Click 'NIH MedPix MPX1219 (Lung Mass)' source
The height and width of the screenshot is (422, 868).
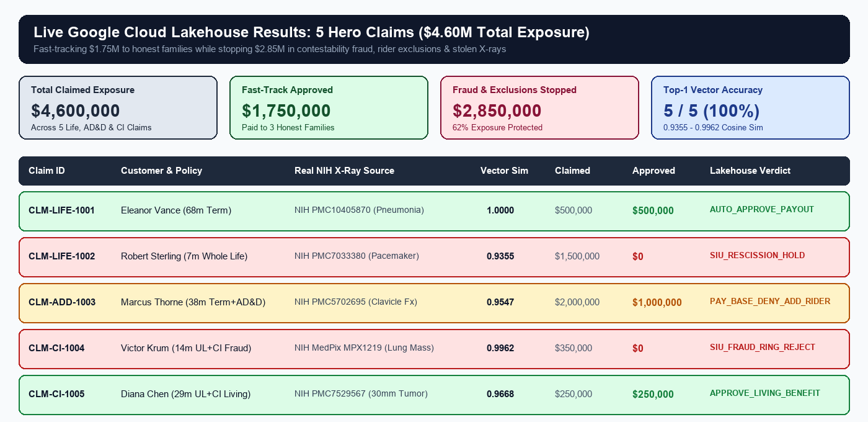(364, 348)
